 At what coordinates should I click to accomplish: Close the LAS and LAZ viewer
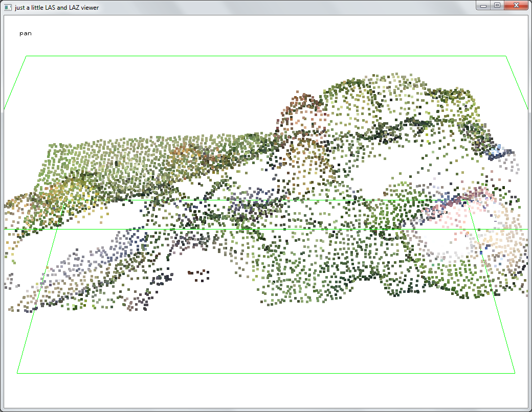(517, 6)
